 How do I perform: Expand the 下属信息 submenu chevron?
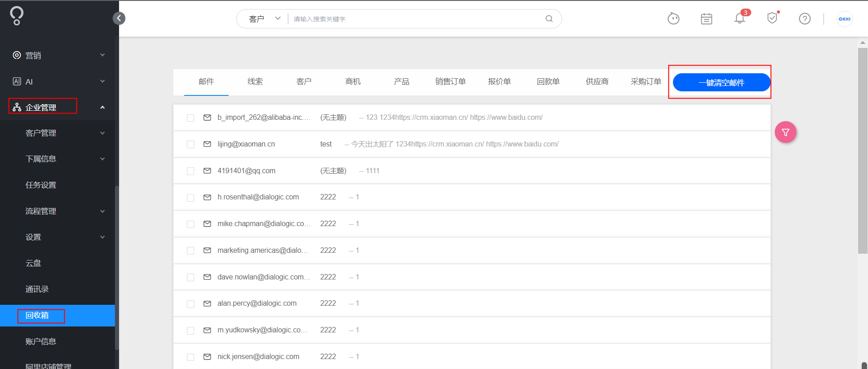(x=103, y=159)
